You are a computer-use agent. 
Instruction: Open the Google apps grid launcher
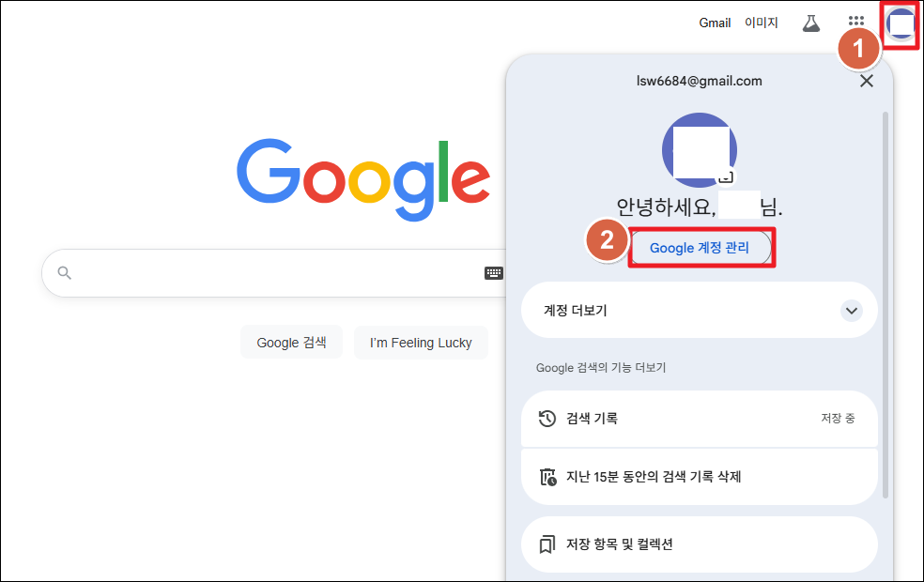point(856,22)
